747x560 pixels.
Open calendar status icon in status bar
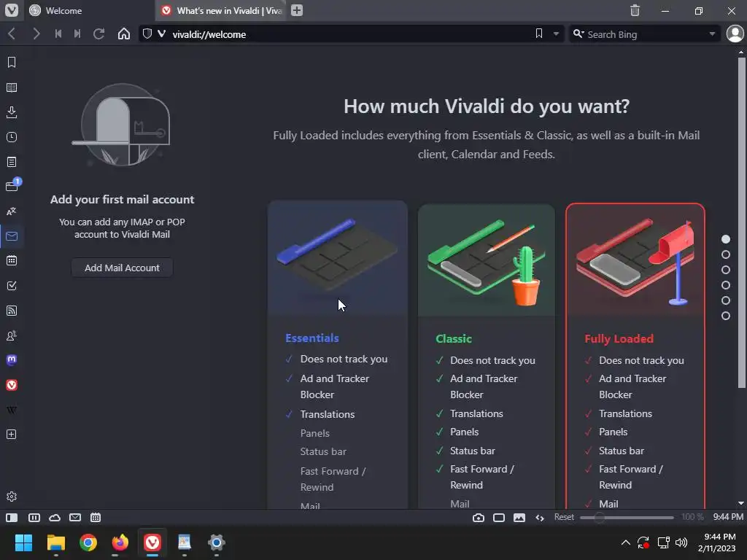[96, 518]
